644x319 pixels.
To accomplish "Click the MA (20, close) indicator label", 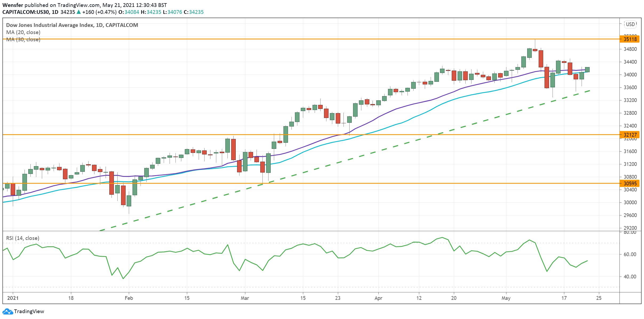I will coord(23,32).
